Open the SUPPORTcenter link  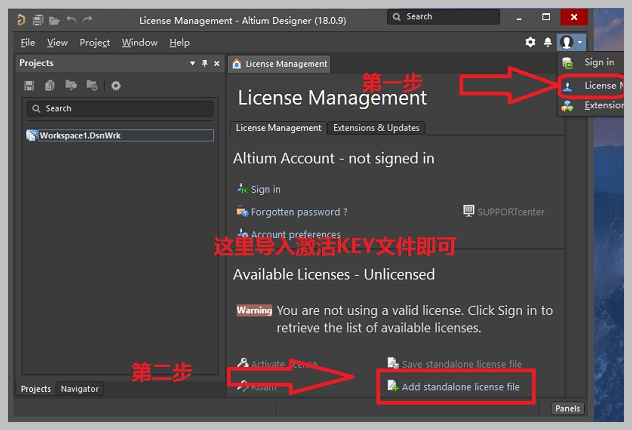pos(511,212)
